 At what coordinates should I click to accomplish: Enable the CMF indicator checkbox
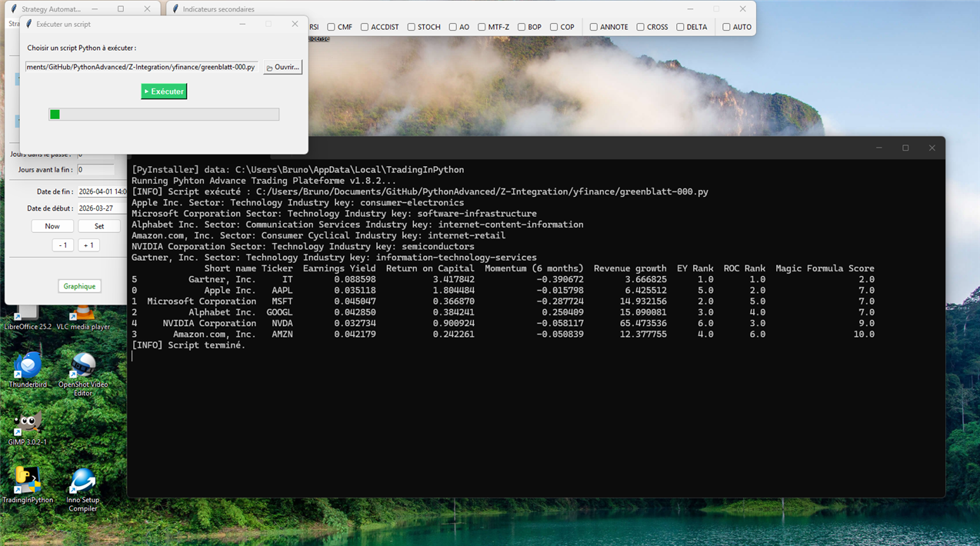[332, 27]
